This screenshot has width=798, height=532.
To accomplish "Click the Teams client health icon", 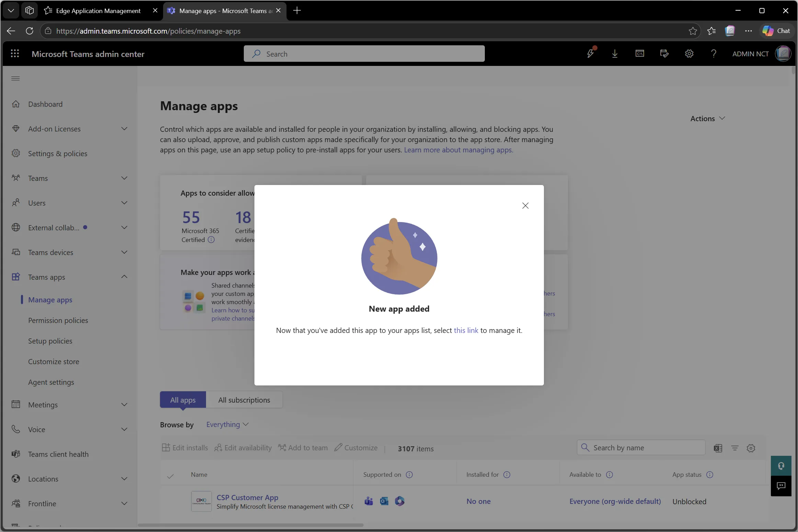I will pyautogui.click(x=16, y=454).
